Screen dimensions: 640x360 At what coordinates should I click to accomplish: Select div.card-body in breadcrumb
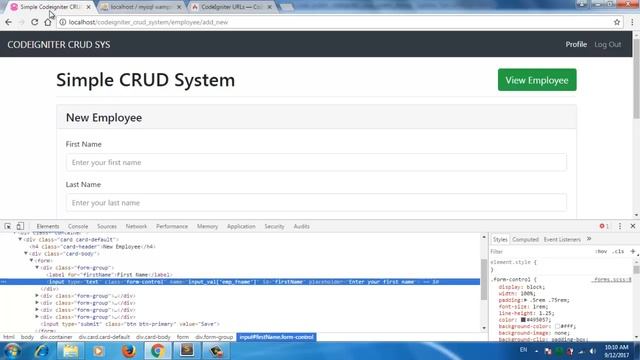[x=153, y=337]
